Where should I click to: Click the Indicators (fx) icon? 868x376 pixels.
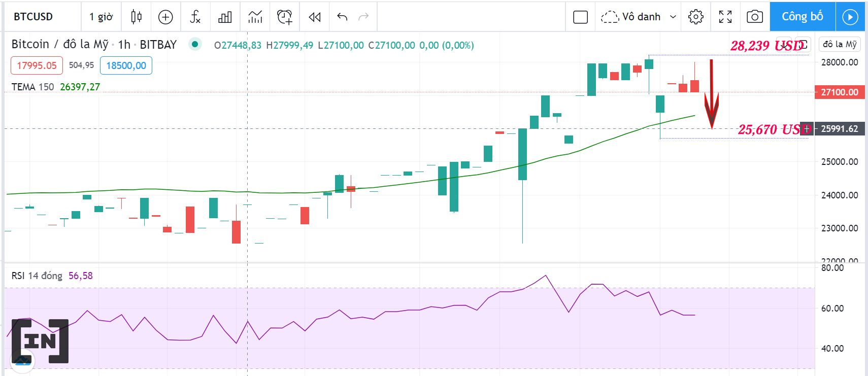pyautogui.click(x=195, y=16)
